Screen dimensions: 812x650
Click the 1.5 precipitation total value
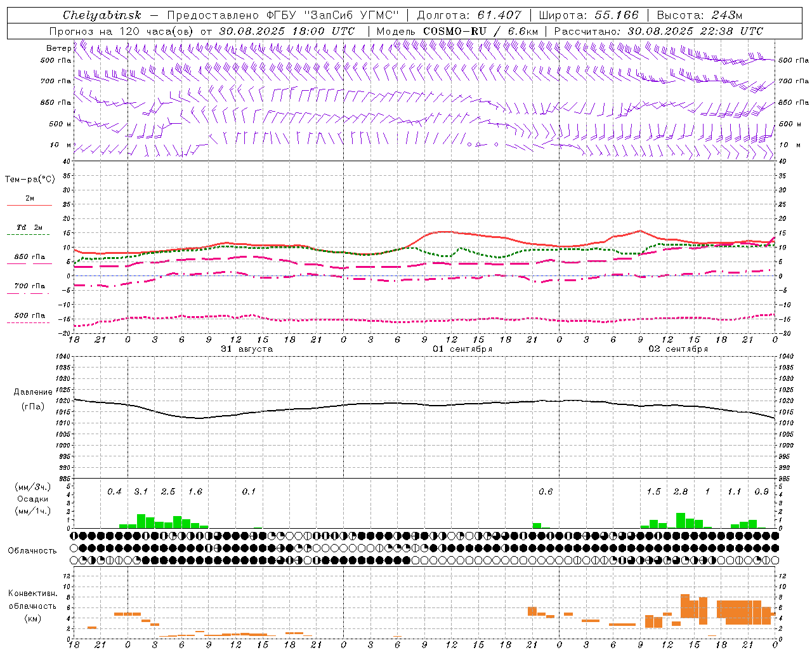pyautogui.click(x=653, y=492)
